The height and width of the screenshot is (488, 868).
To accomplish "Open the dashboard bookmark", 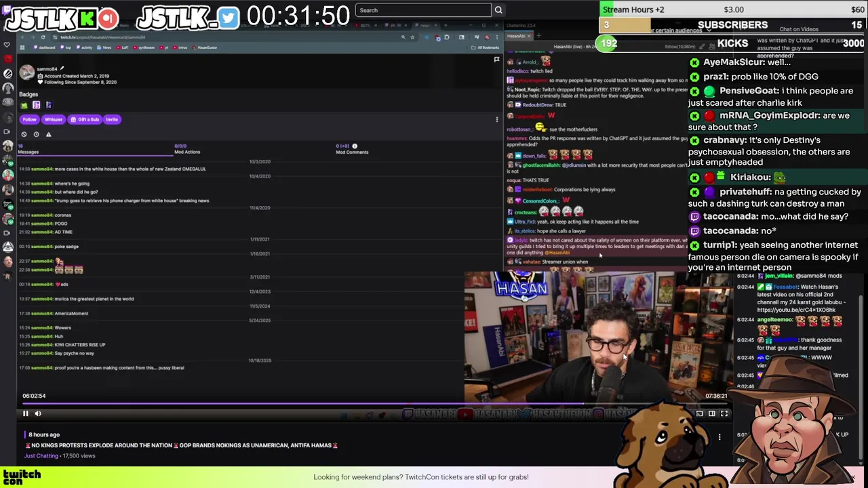I will [45, 47].
